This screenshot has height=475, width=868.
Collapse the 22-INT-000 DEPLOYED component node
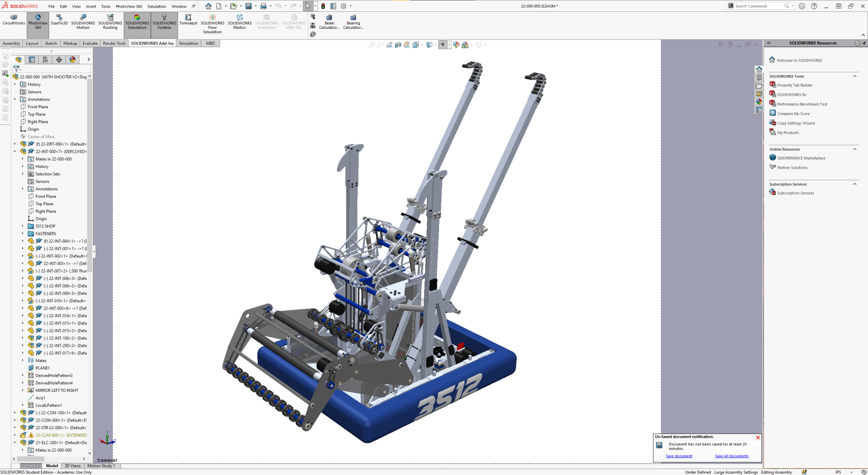point(15,151)
